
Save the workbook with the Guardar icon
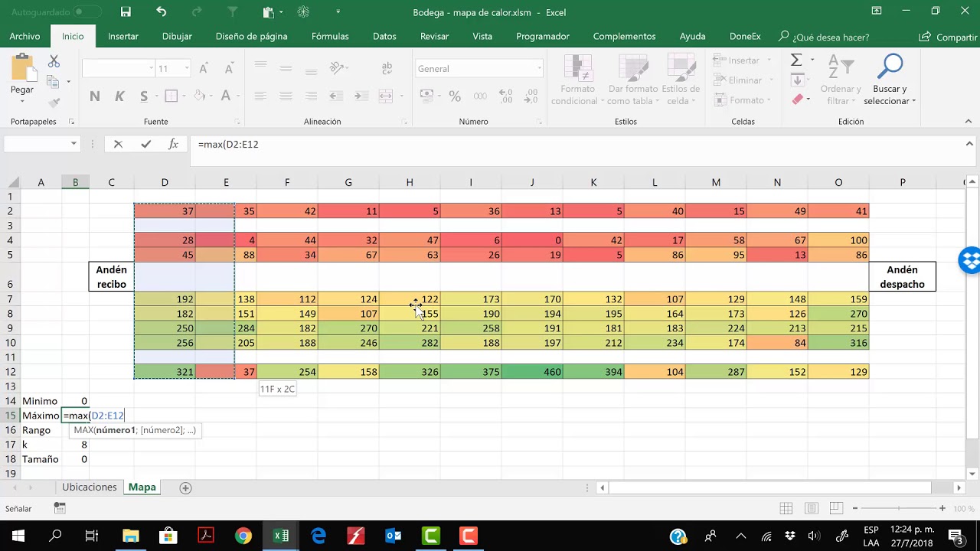click(126, 12)
